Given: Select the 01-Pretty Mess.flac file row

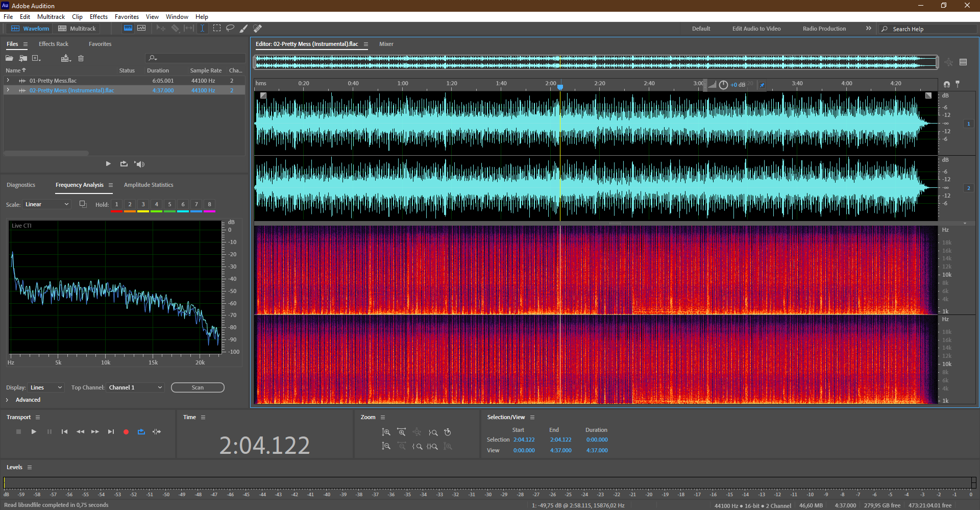Looking at the screenshot, I should [x=124, y=81].
